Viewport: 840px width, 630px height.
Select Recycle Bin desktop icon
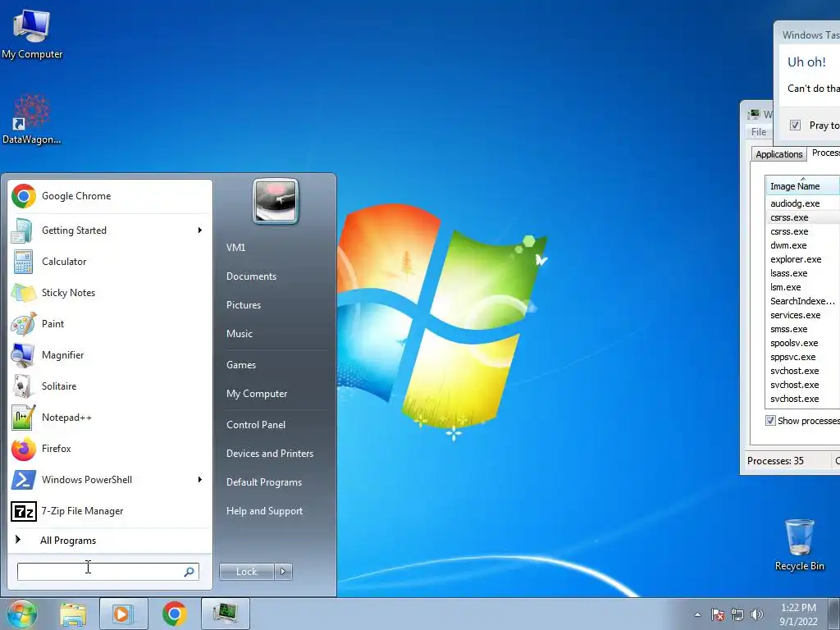pyautogui.click(x=799, y=545)
